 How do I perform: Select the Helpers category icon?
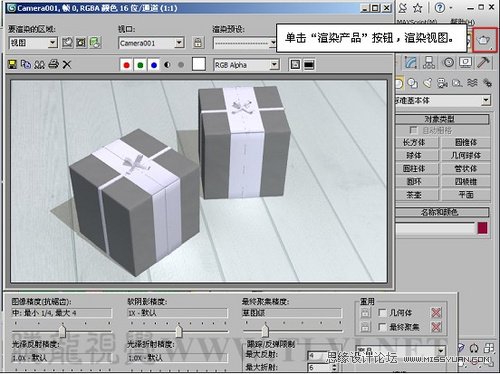457,83
